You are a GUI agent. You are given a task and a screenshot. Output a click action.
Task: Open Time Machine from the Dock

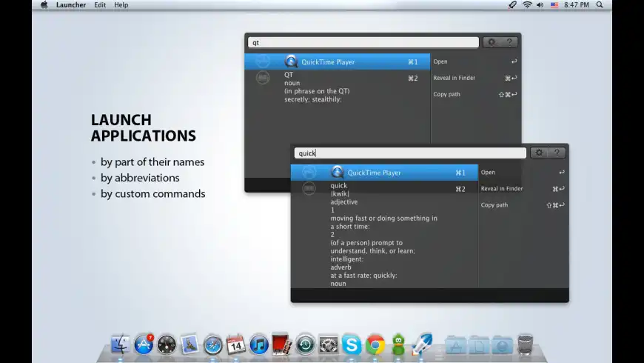click(x=305, y=344)
